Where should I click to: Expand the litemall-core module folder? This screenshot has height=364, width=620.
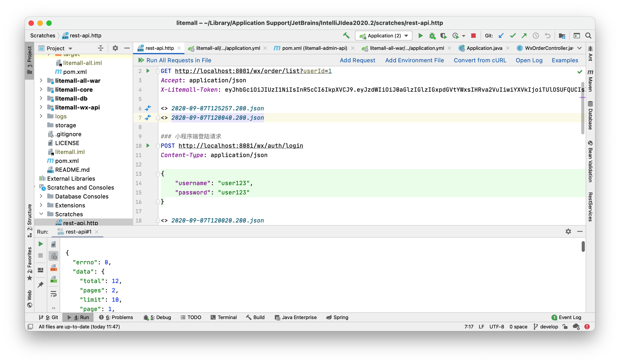pos(41,89)
